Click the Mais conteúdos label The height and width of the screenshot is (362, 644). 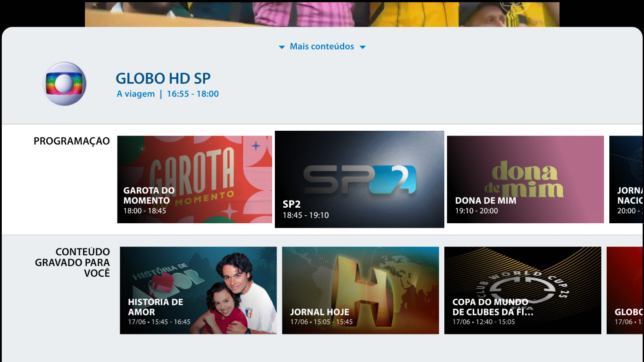click(x=322, y=47)
